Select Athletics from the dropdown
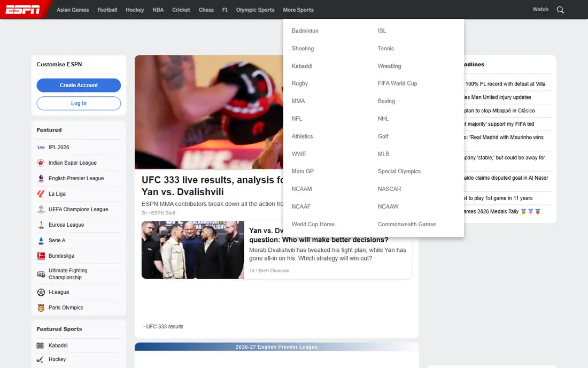 (x=302, y=136)
